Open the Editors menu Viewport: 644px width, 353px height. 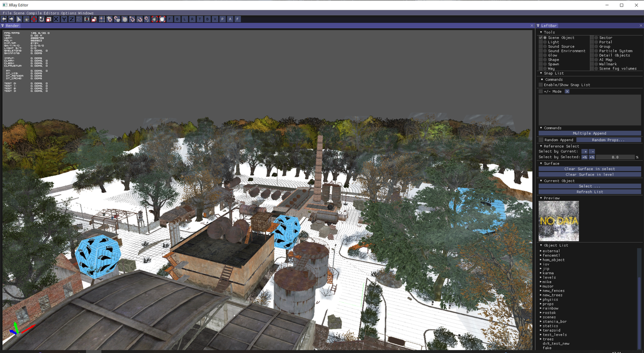pyautogui.click(x=52, y=13)
